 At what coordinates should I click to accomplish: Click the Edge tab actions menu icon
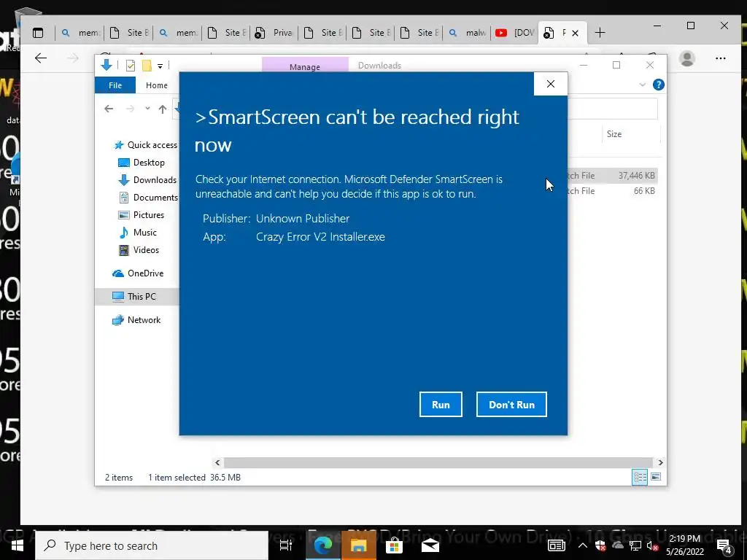[38, 33]
